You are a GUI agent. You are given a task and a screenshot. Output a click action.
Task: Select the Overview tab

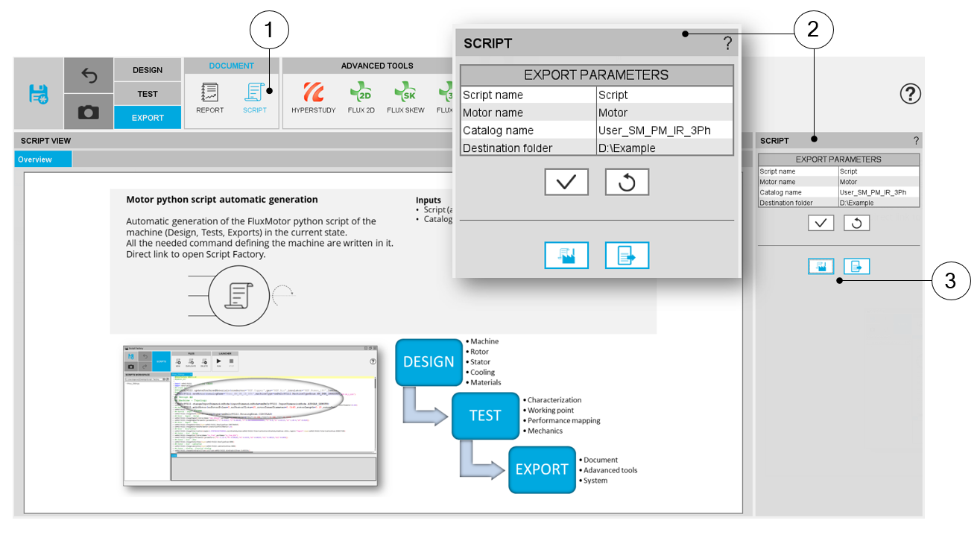point(43,159)
